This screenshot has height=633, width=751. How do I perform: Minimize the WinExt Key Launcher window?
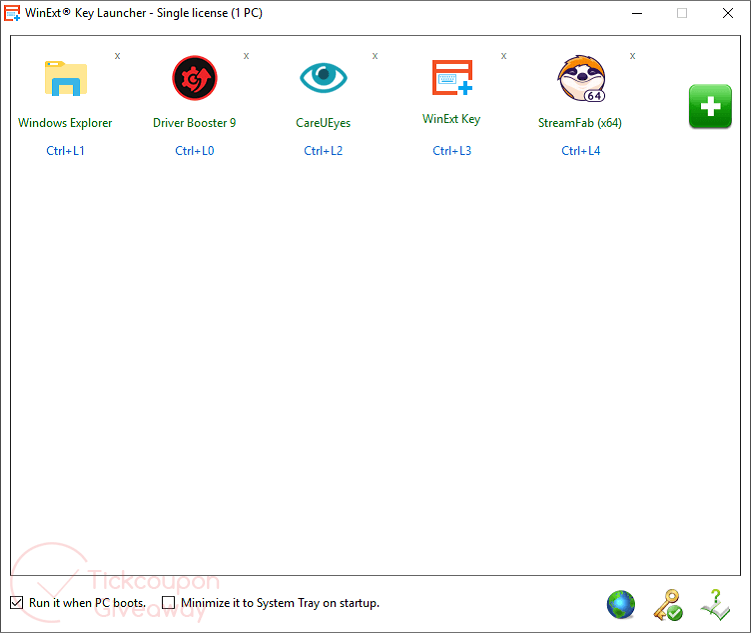(x=637, y=13)
